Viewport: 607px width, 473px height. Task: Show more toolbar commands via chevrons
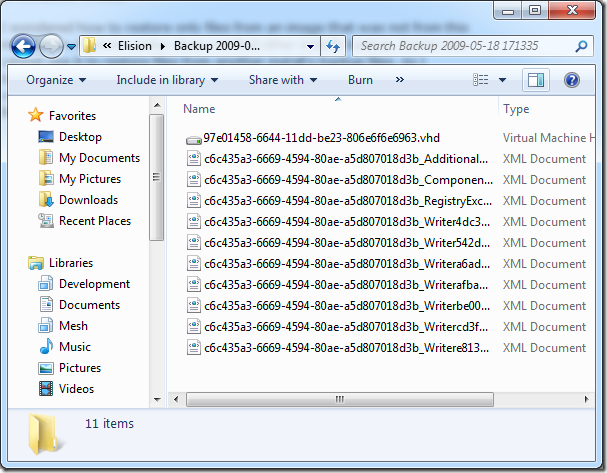(400, 80)
